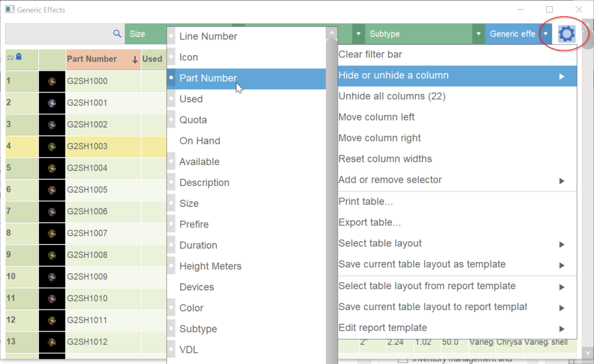
Task: Toggle the On Hand column visibility
Action: tap(200, 141)
